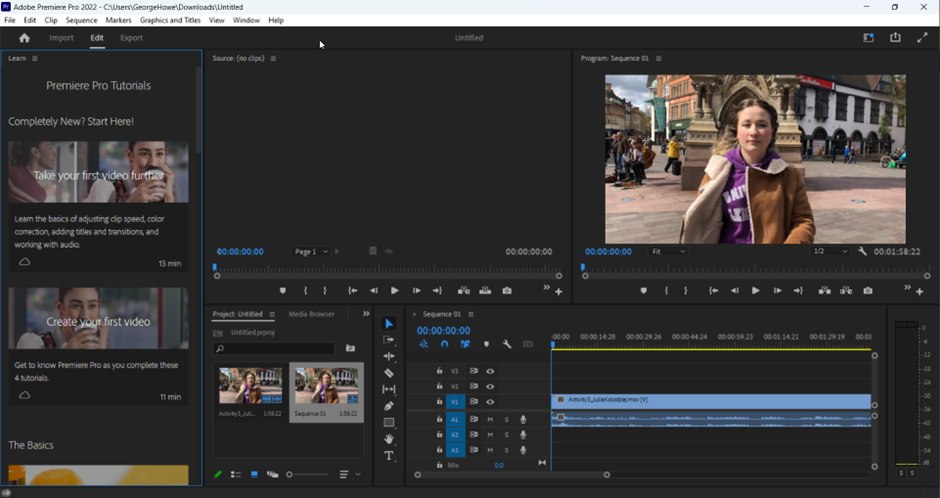The height and width of the screenshot is (498, 940).
Task: Open the Page 1 dropdown in Source monitor
Action: (311, 252)
